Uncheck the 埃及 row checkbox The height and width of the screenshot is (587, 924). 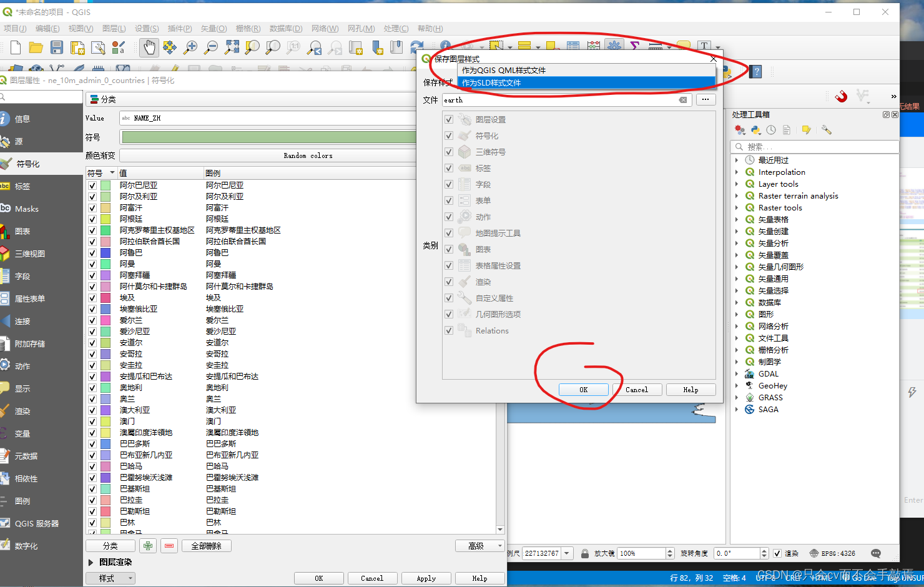(x=92, y=298)
